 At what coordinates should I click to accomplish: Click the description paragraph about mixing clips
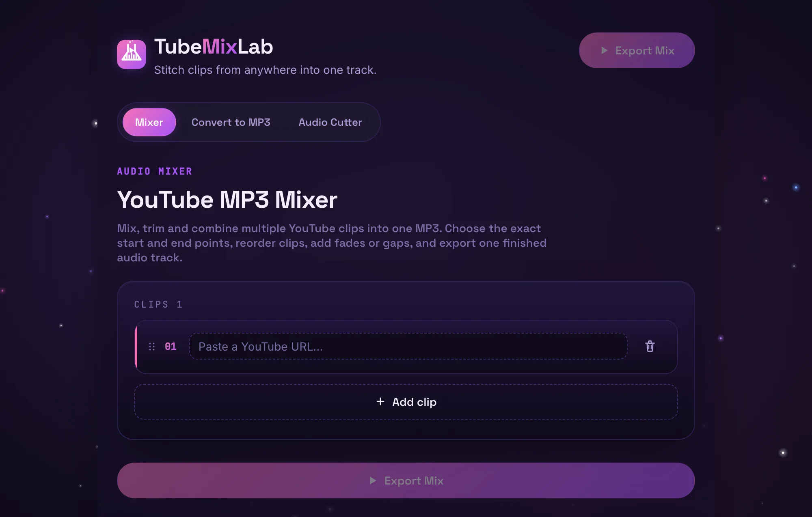332,243
